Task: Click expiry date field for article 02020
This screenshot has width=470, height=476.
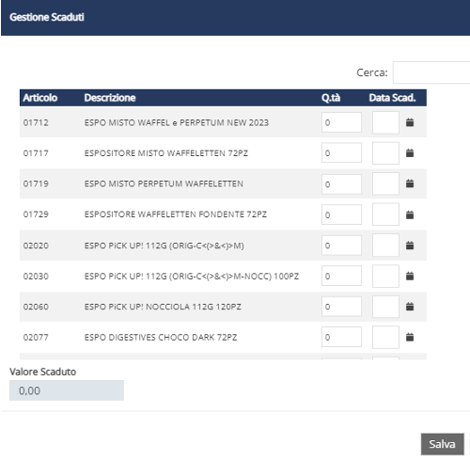Action: [x=385, y=245]
